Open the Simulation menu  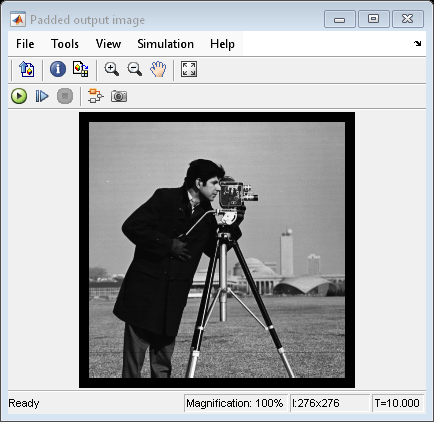point(165,44)
